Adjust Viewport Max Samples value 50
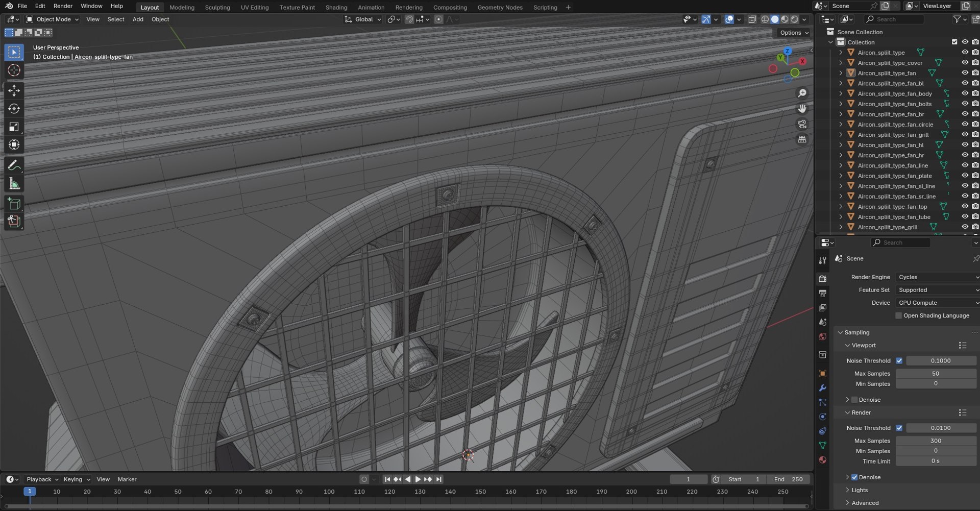The width and height of the screenshot is (980, 511). 936,374
